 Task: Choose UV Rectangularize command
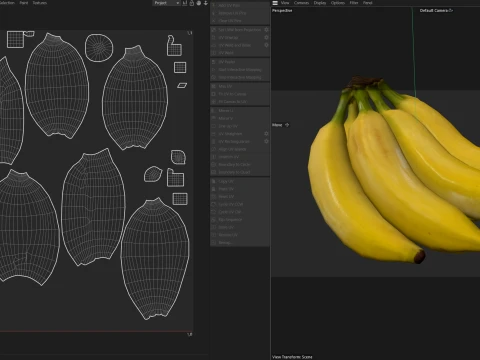(x=240, y=141)
